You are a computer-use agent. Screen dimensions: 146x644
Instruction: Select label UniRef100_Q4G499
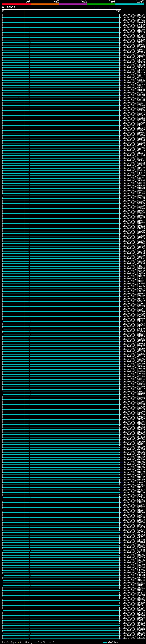[x=133, y=40]
